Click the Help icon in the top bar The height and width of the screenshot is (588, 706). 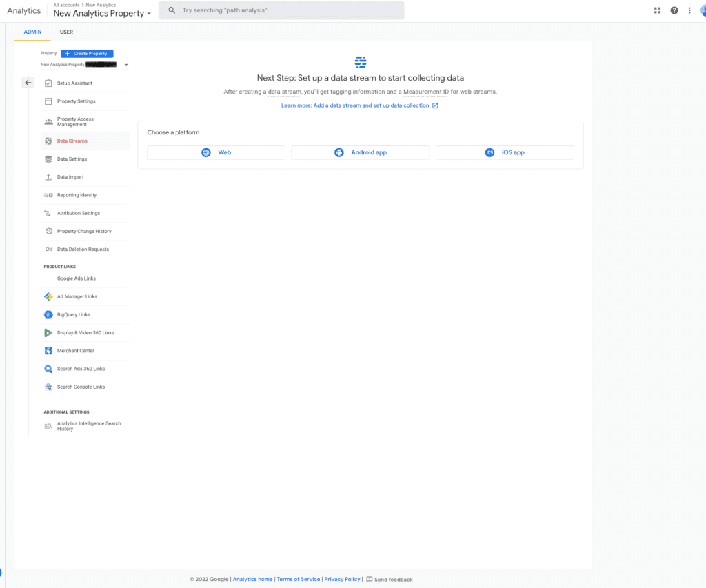click(x=674, y=10)
